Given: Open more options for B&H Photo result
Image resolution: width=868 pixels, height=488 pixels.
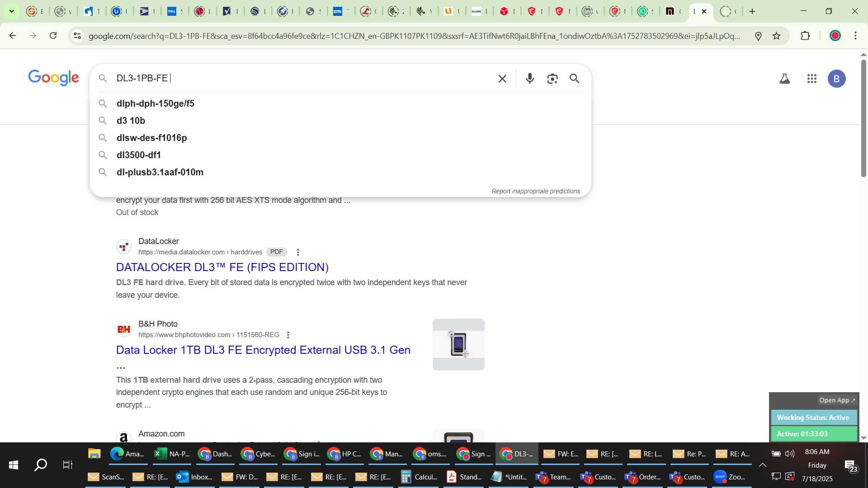Looking at the screenshot, I should pyautogui.click(x=288, y=335).
